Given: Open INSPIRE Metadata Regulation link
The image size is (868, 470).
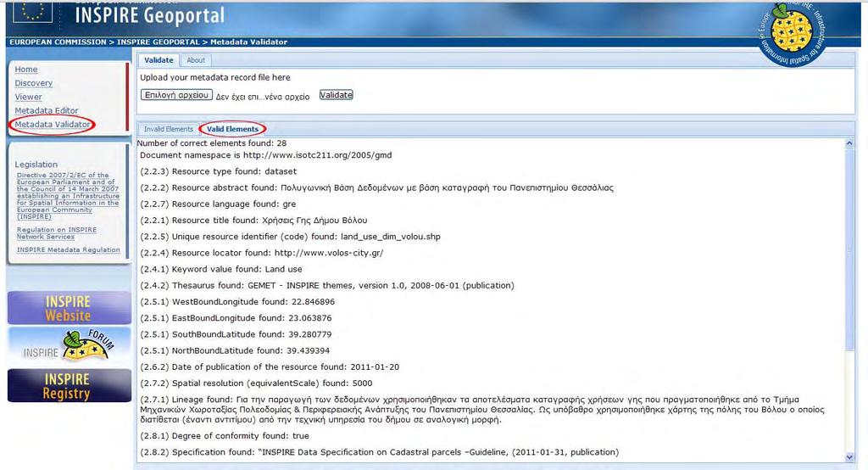Looking at the screenshot, I should (x=68, y=250).
